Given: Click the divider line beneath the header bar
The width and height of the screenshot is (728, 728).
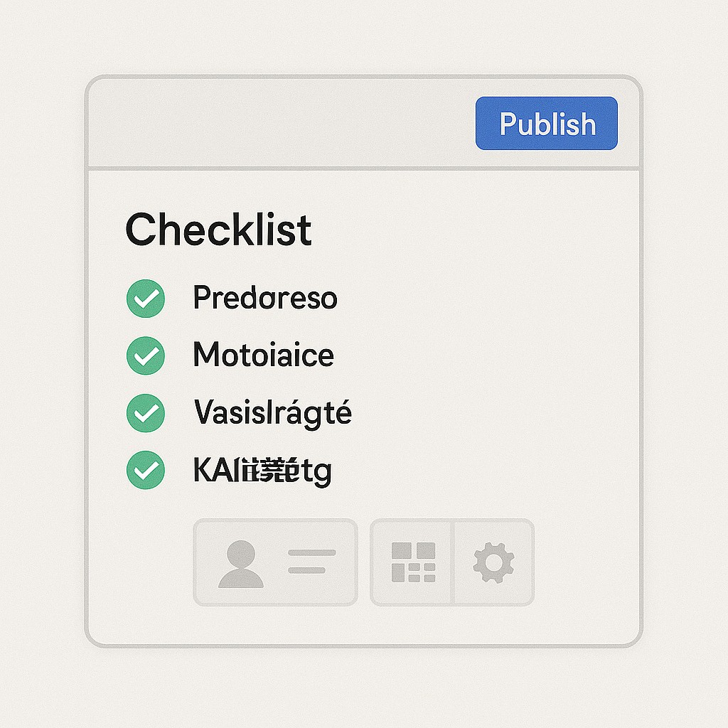Looking at the screenshot, I should click(363, 169).
